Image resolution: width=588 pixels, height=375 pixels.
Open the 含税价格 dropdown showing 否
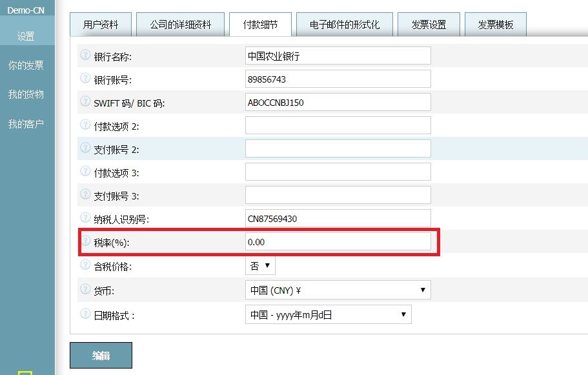tap(260, 265)
